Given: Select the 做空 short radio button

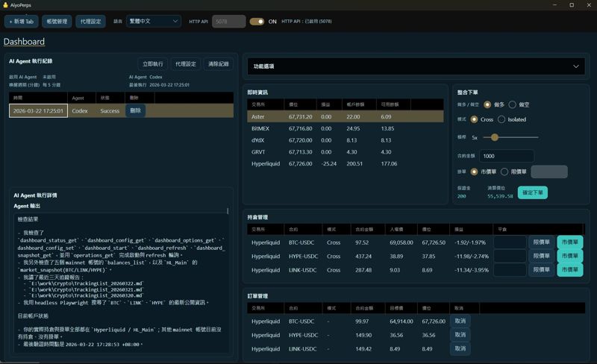Looking at the screenshot, I should pos(513,104).
